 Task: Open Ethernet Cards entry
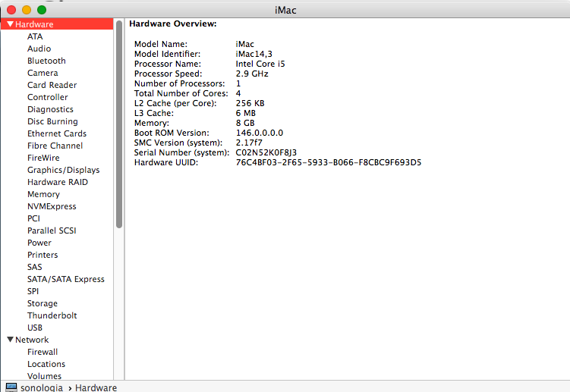[x=57, y=133]
